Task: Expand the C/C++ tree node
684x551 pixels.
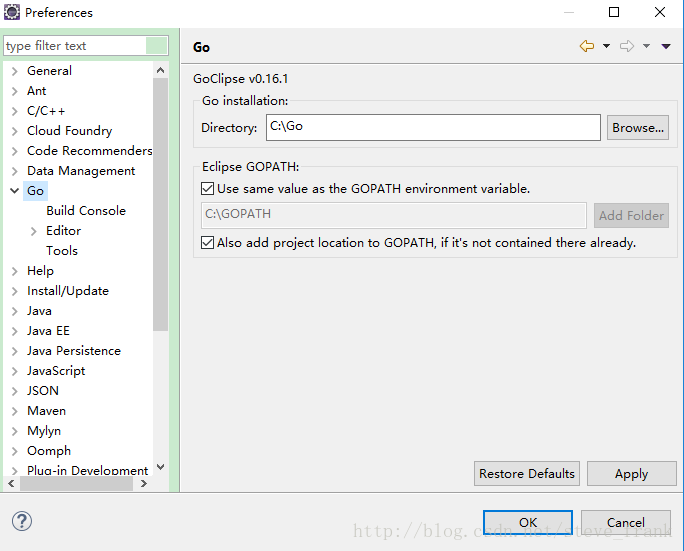Action: tap(14, 111)
